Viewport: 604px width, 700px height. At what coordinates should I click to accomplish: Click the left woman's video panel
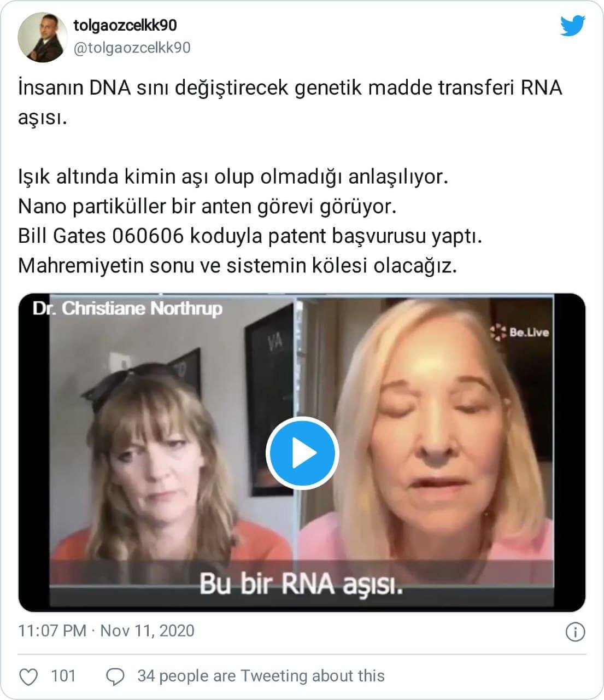coord(157,453)
